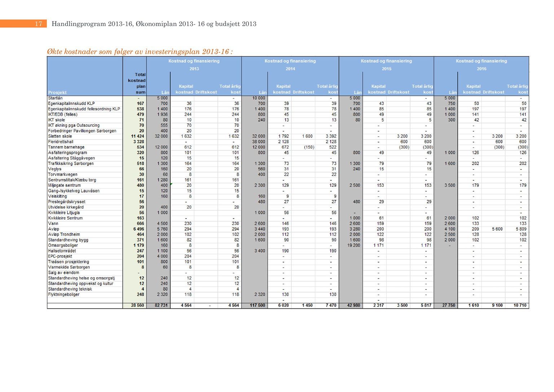The width and height of the screenshot is (554, 392).
Task: Click the Total kostnad plan sum header
Action: pos(137,83)
